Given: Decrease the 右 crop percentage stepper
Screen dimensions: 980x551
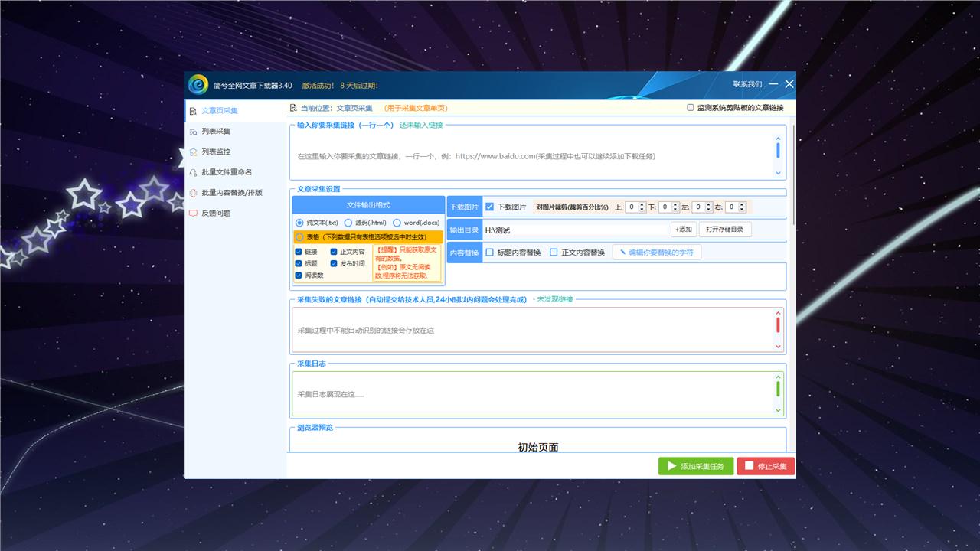Looking at the screenshot, I should click(741, 210).
